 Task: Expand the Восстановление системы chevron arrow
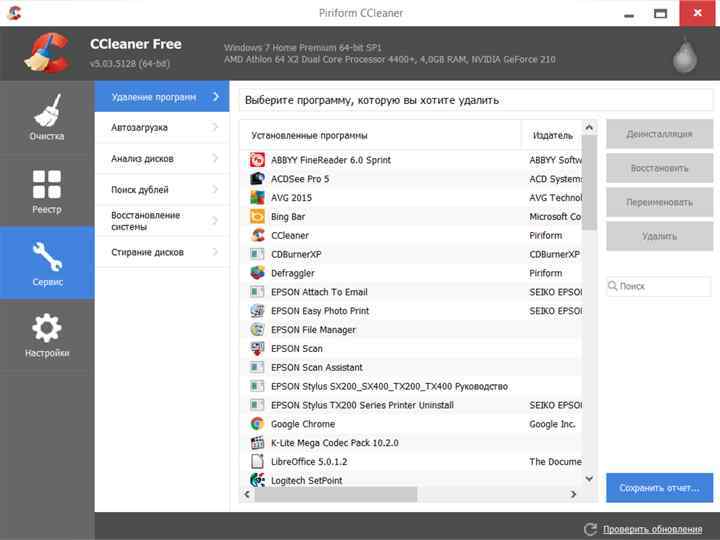point(215,221)
